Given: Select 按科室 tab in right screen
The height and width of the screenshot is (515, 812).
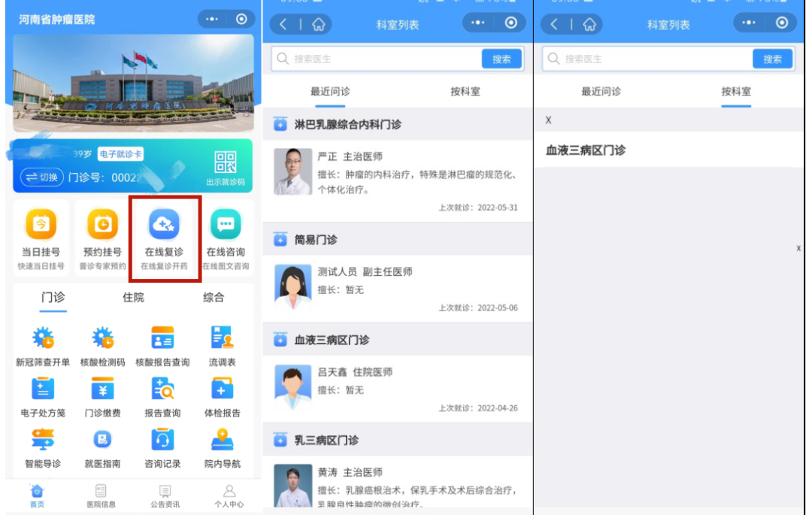Looking at the screenshot, I should click(736, 92).
